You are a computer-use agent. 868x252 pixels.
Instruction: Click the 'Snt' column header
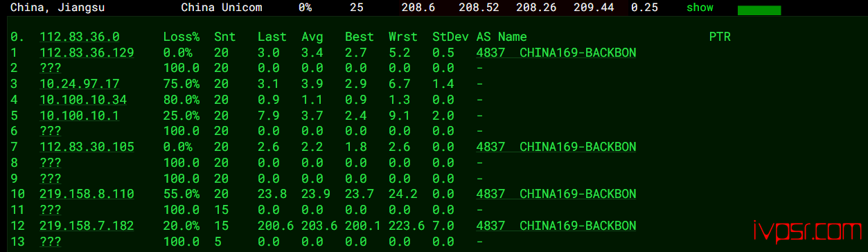tap(224, 37)
